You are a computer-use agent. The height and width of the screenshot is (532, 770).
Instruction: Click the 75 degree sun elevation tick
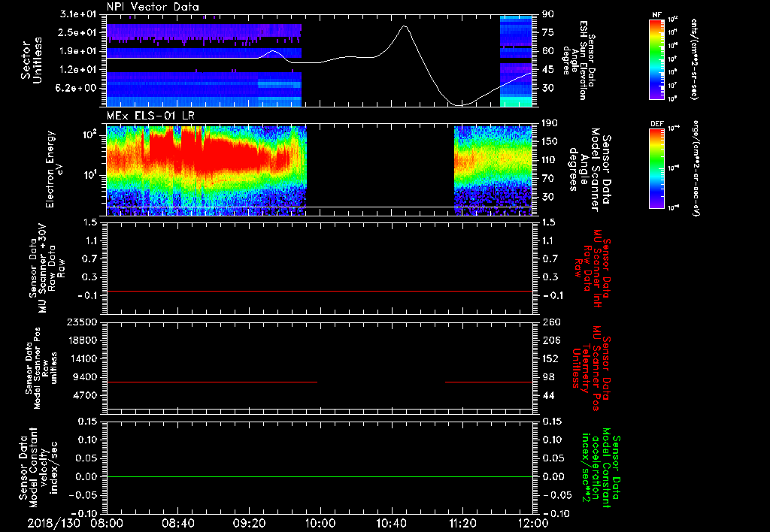[x=548, y=32]
